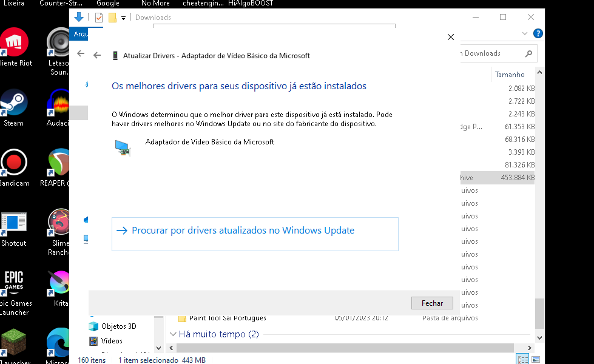Click horizontal scrollbar right arrow

click(529, 348)
